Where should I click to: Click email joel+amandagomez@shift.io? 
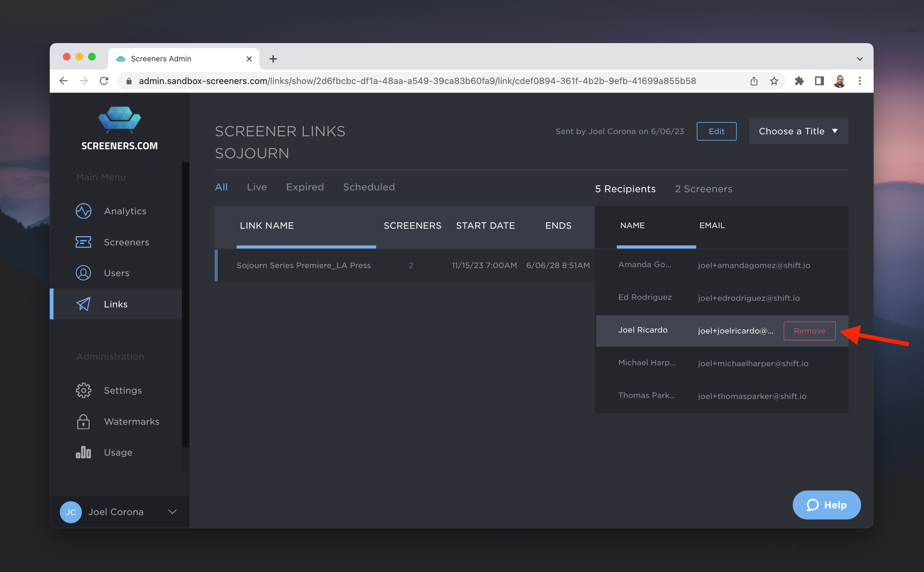754,265
